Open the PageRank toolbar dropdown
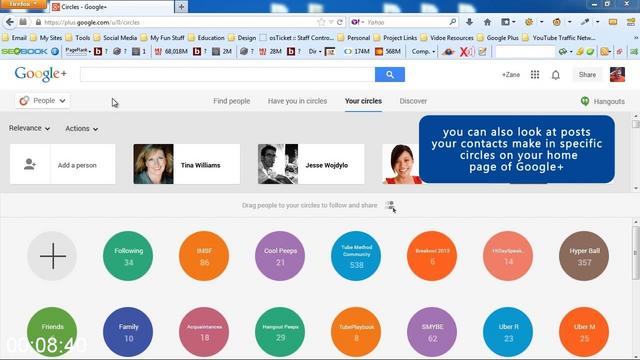The height and width of the screenshot is (360, 640). [x=78, y=51]
